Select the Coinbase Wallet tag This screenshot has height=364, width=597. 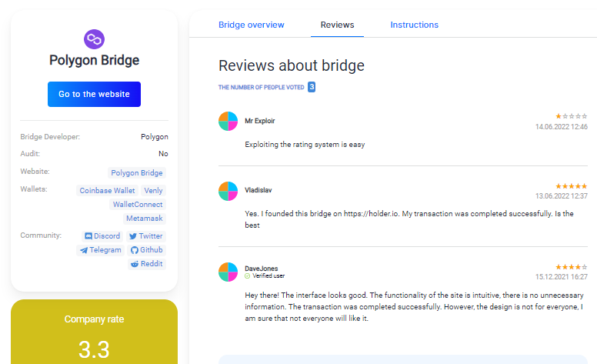107,190
